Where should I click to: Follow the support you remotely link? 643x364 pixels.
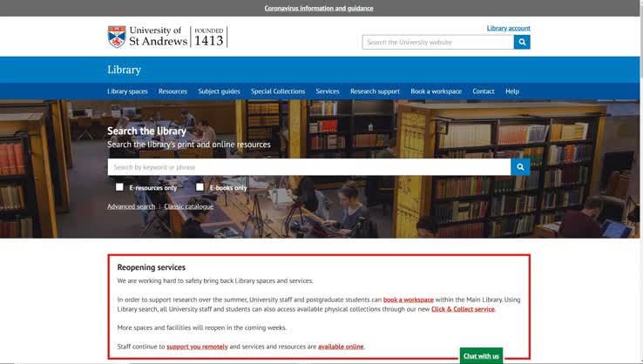(x=197, y=347)
